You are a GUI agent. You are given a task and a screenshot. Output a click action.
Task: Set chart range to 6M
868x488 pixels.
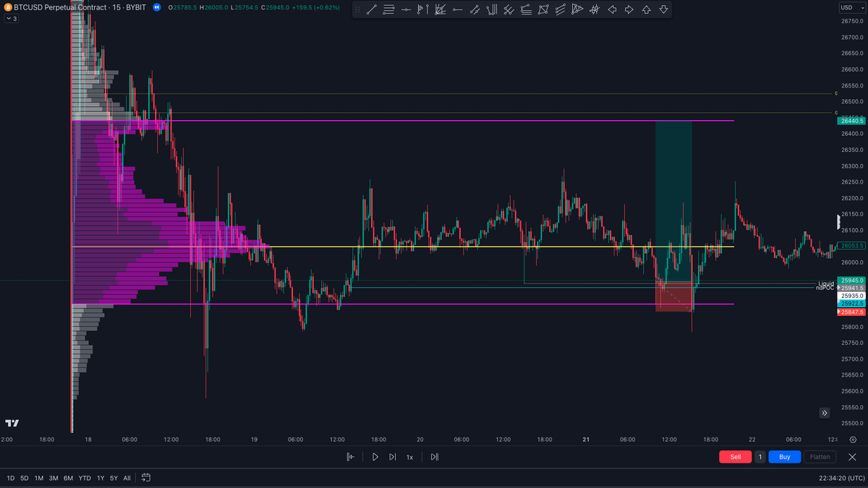[68, 478]
